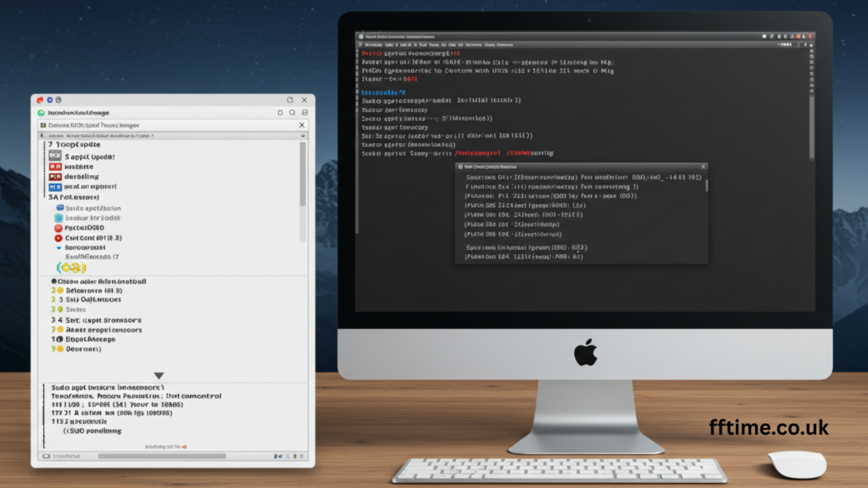Click the leftmost status bar icon in the left window
This screenshot has width=868, height=488.
point(47,457)
